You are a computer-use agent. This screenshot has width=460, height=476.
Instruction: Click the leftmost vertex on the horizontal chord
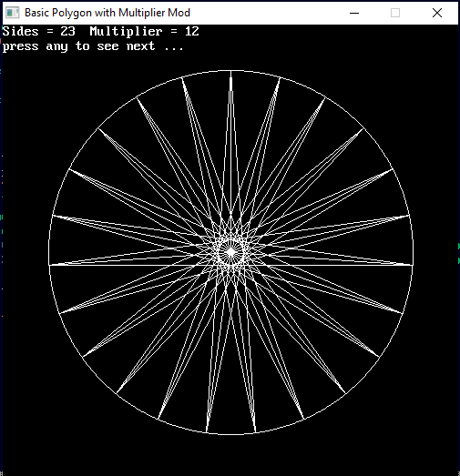click(x=50, y=265)
